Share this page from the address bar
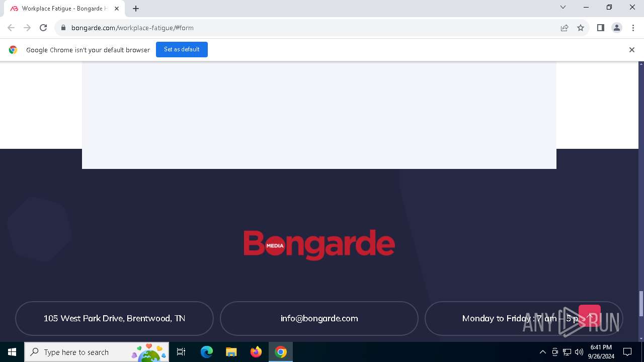 click(565, 28)
